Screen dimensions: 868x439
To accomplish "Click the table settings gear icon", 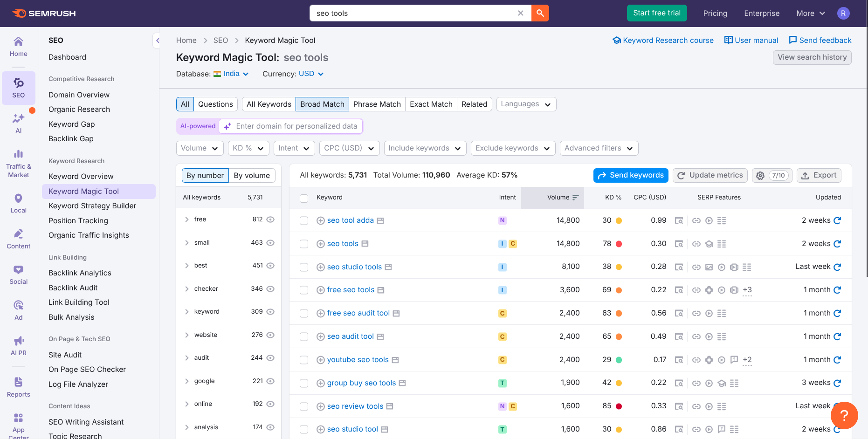I will point(760,175).
